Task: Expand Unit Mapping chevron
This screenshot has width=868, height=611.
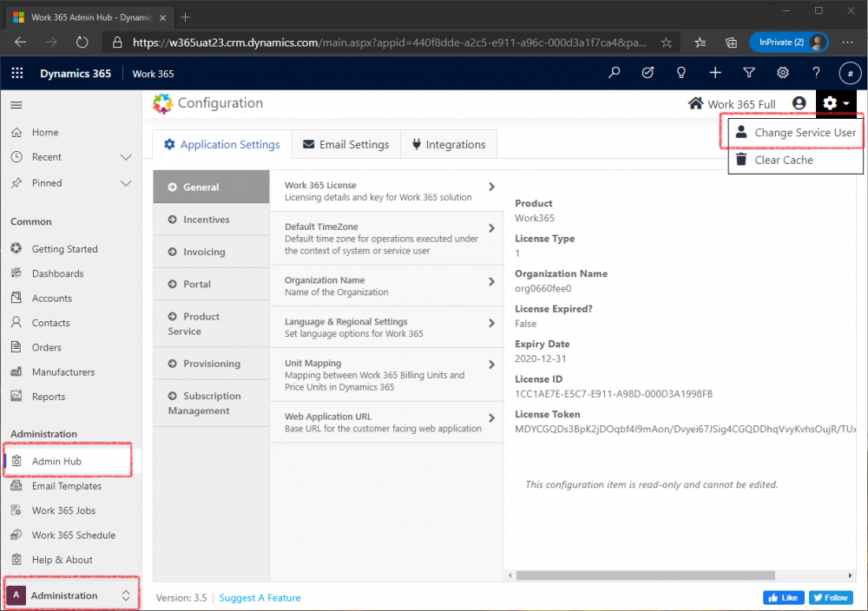Action: (x=491, y=365)
